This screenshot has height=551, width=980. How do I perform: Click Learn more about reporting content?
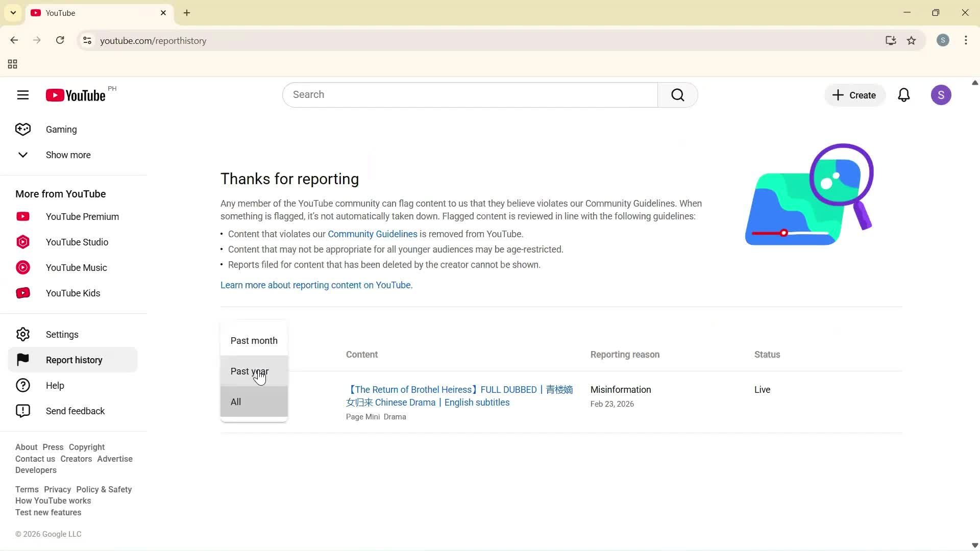coord(316,285)
